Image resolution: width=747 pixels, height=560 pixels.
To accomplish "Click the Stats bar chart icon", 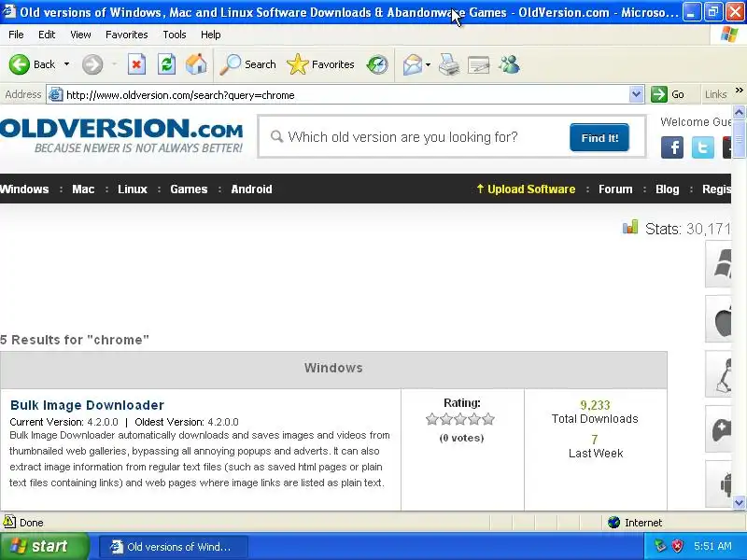I will [x=630, y=227].
